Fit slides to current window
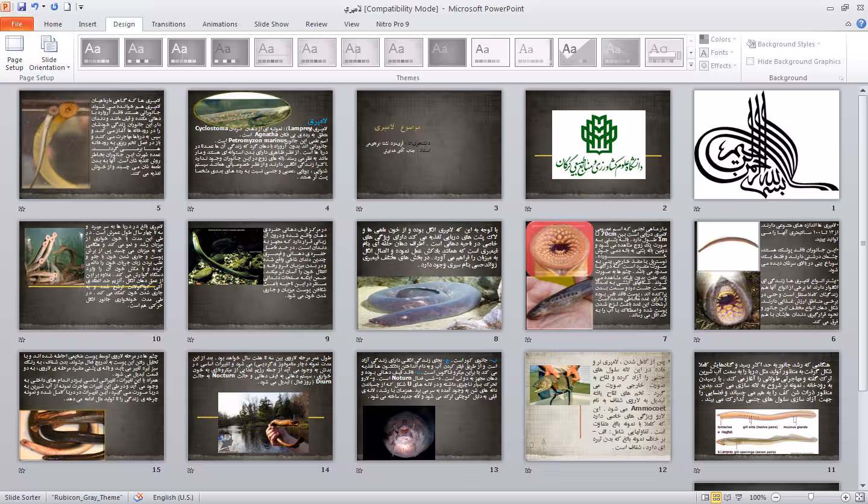This screenshot has height=504, width=868. tap(859, 497)
